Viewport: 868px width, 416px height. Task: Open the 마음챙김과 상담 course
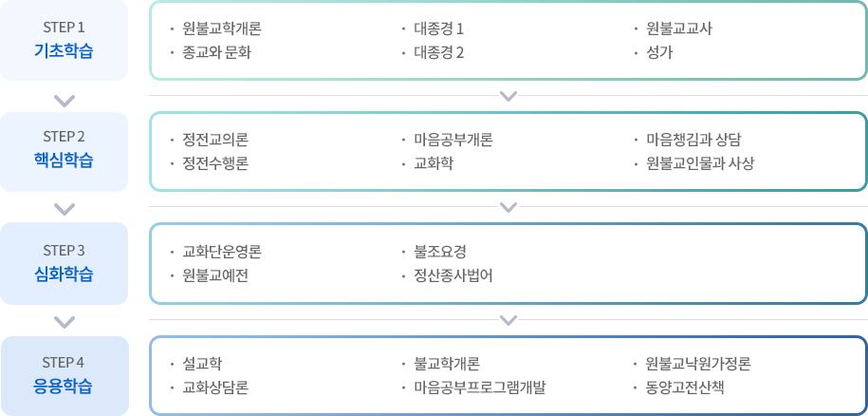pyautogui.click(x=693, y=140)
